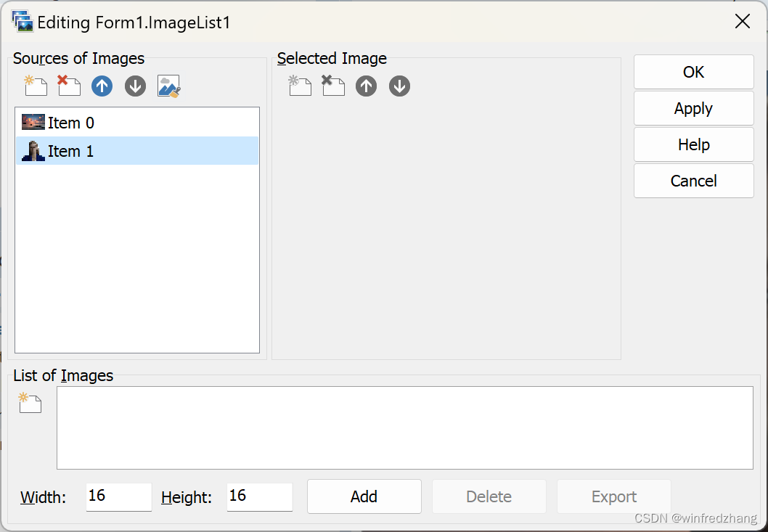Open Help for the image list editor
The width and height of the screenshot is (768, 532).
click(x=693, y=144)
